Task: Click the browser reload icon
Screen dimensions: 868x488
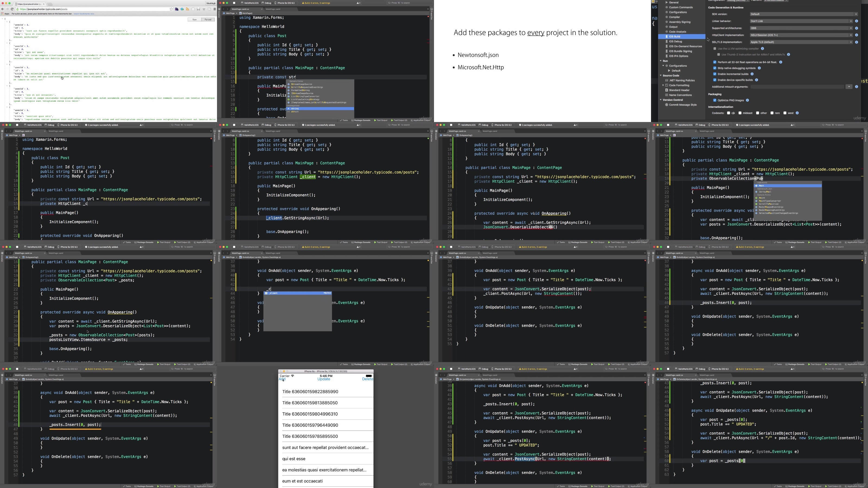Action: pos(12,9)
